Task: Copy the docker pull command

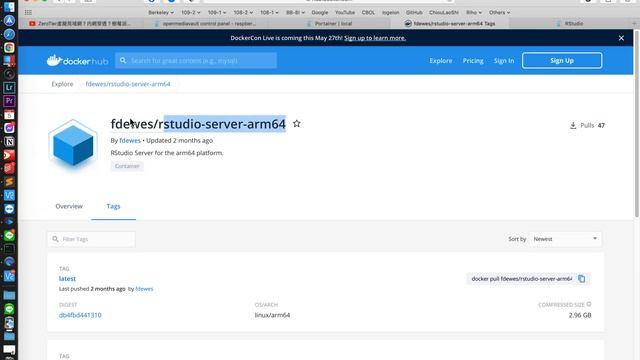Action: pos(582,279)
